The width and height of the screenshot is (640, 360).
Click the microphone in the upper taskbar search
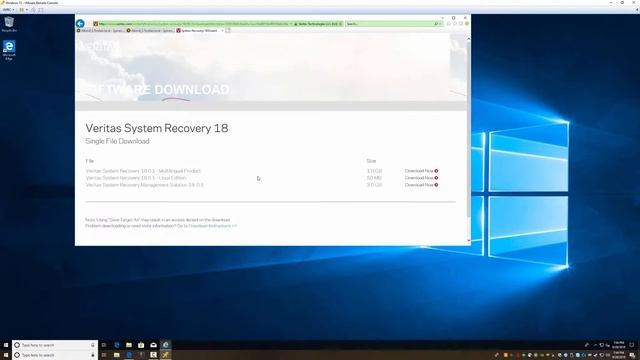click(x=93, y=345)
